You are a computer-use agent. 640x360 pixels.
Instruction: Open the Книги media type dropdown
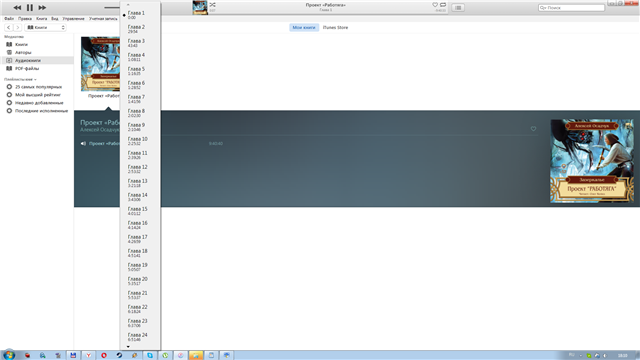point(46,27)
